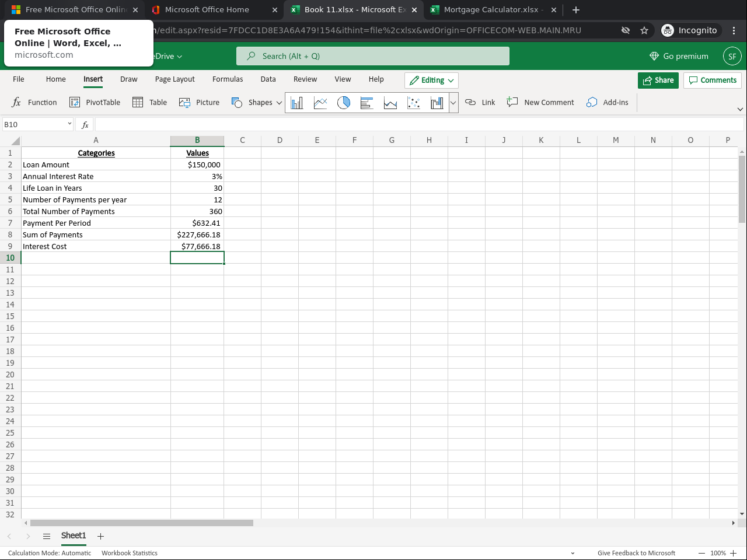Zoom in with the plus button
The height and width of the screenshot is (560, 747).
(x=734, y=553)
